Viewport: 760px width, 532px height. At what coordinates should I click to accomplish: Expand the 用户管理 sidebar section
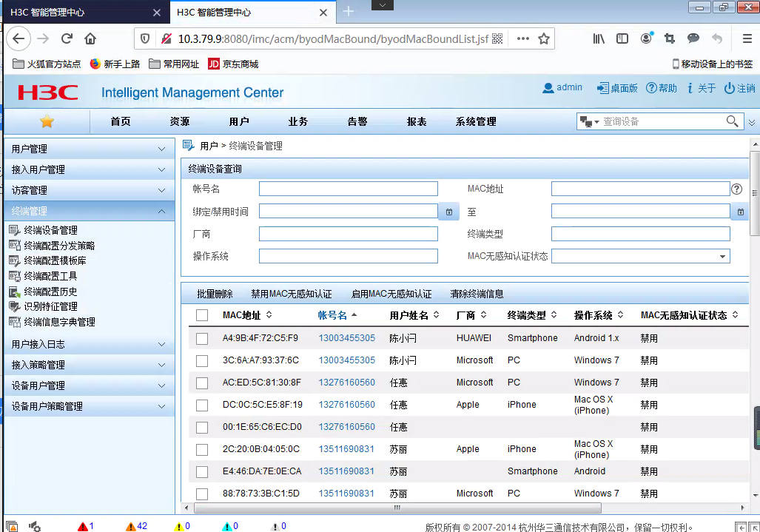point(89,149)
